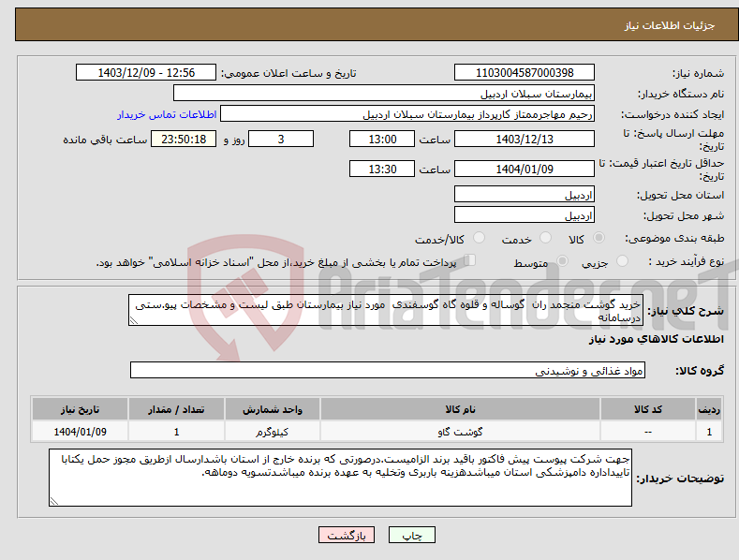The width and height of the screenshot is (739, 560).
Task: Select the کالا/خدمت radio button
Action: 479,238
